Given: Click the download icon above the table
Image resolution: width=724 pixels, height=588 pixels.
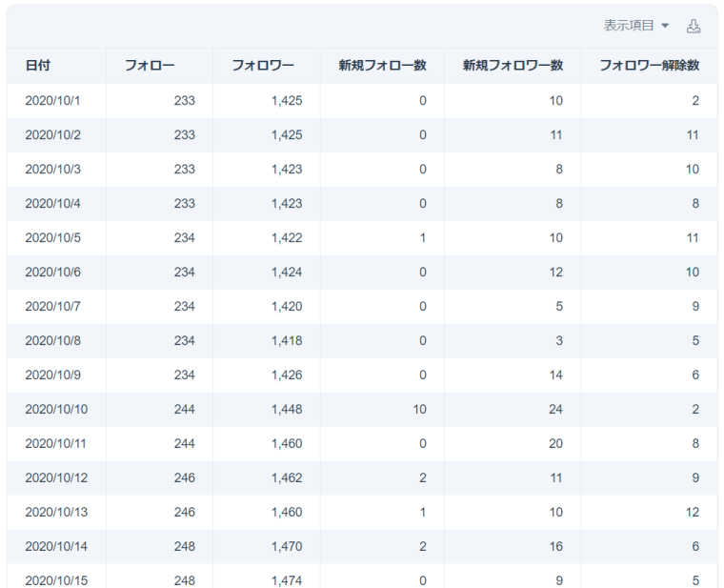Looking at the screenshot, I should pyautogui.click(x=694, y=27).
